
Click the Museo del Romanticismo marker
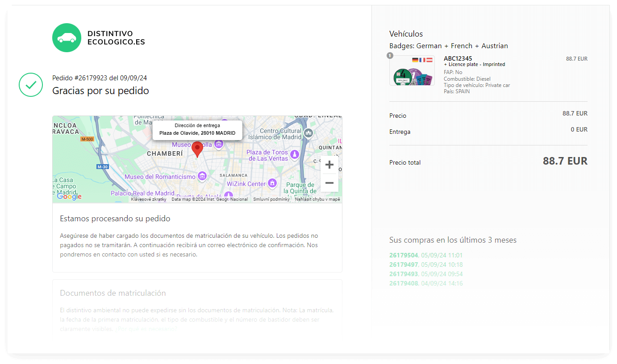coord(202,177)
